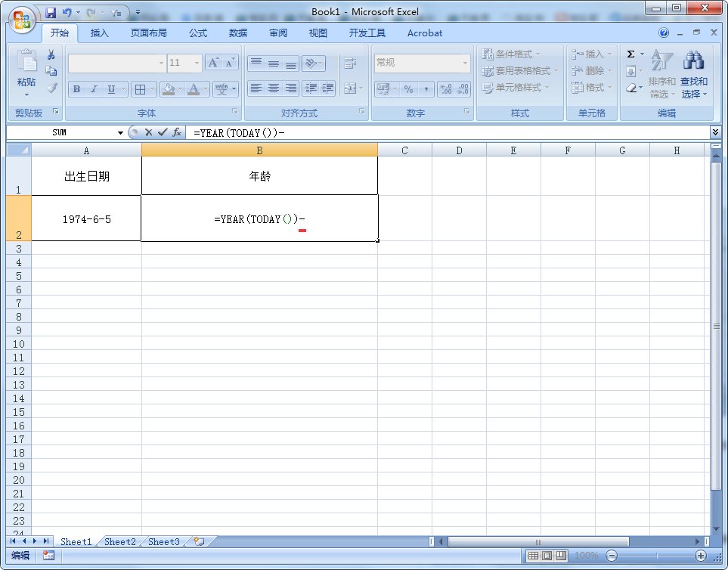Open the 公式 ribbon tab
Viewport: 728px width, 570px height.
pos(198,33)
